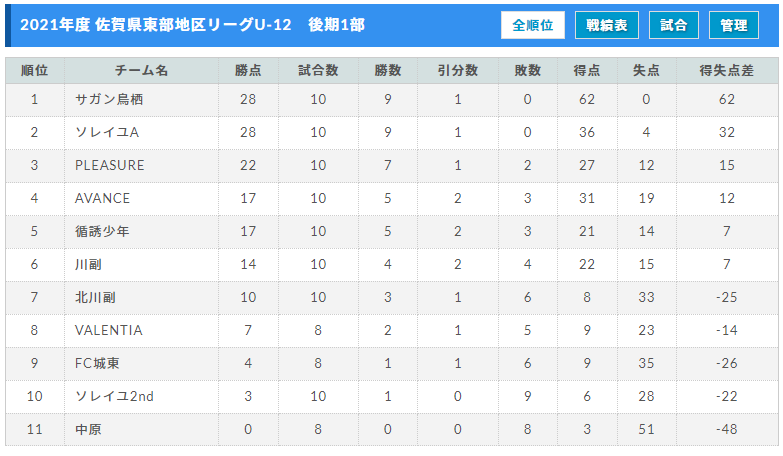The image size is (783, 456).
Task: Click the 中原 team name
Action: pyautogui.click(x=88, y=429)
